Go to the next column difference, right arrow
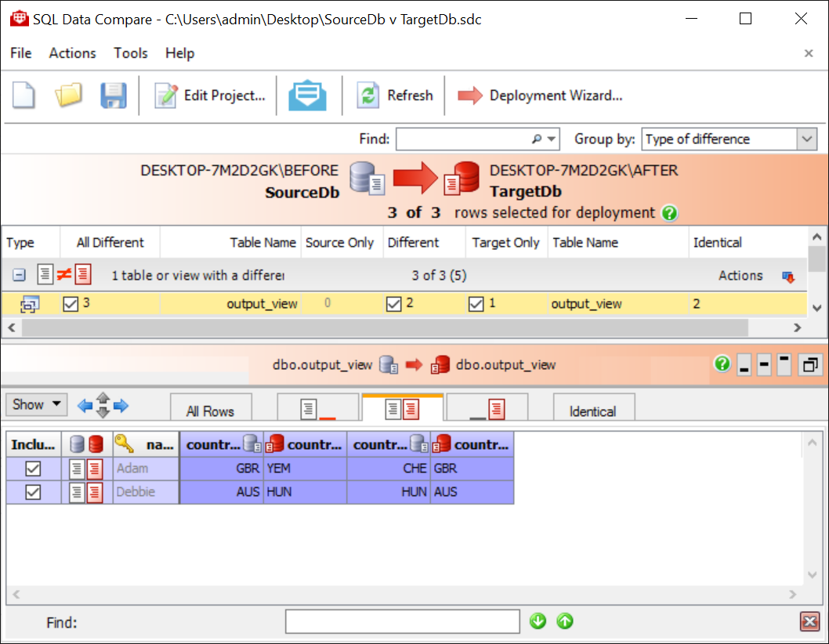Viewport: 829px width, 644px height. (121, 406)
